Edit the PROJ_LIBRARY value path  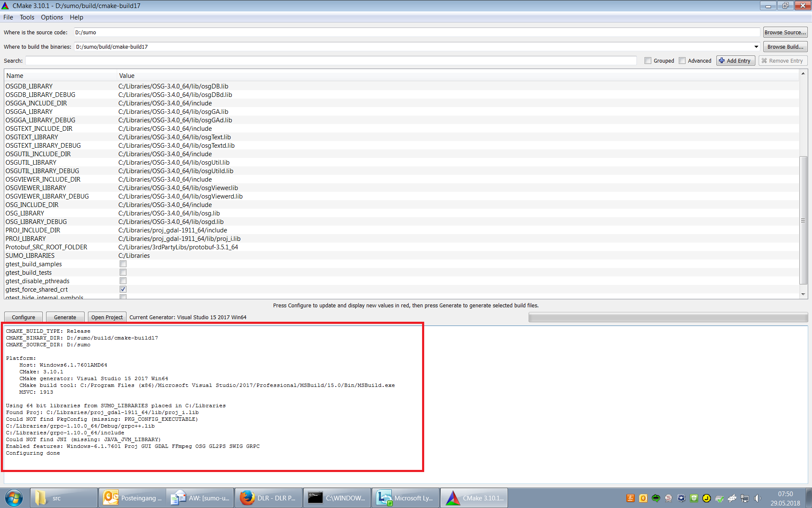coord(179,239)
